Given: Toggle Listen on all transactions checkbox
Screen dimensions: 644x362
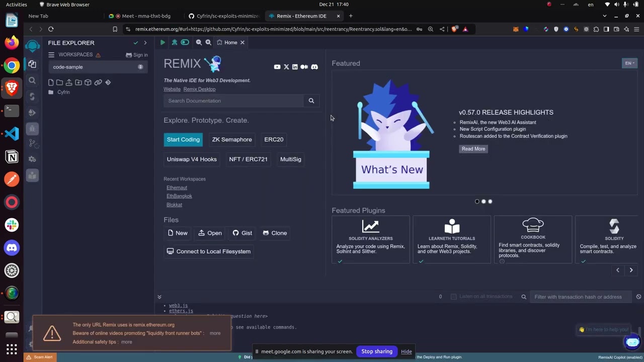Looking at the screenshot, I should pos(453,297).
